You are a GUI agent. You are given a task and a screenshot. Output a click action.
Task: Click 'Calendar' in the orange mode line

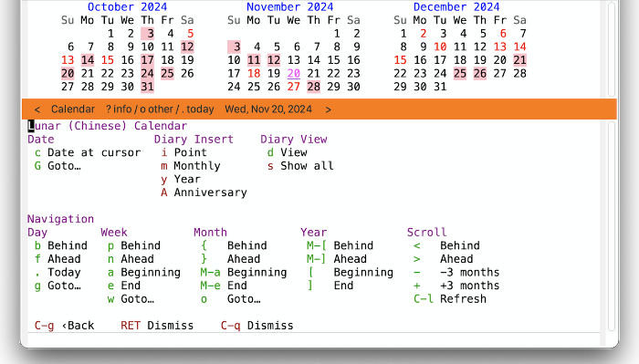(x=73, y=109)
